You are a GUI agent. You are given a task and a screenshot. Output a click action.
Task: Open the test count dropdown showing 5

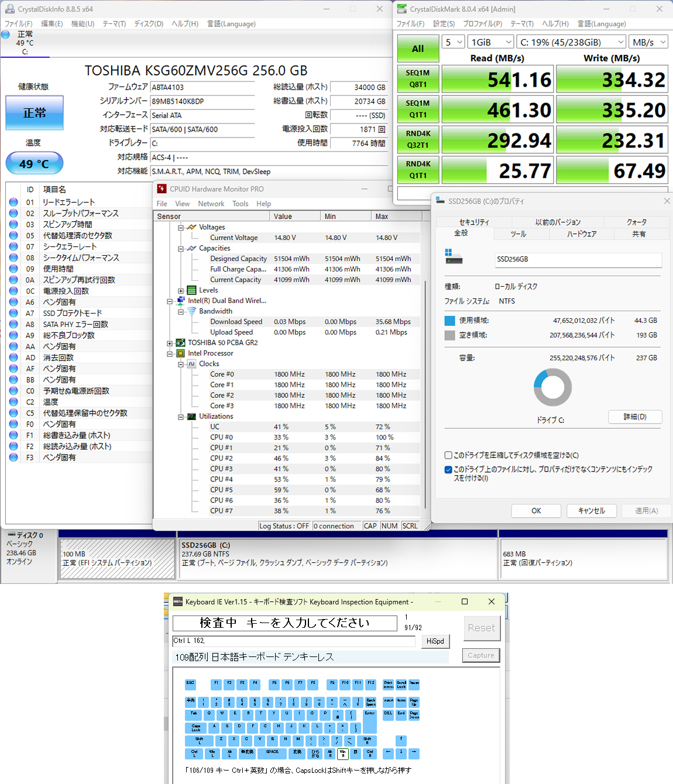coord(454,42)
